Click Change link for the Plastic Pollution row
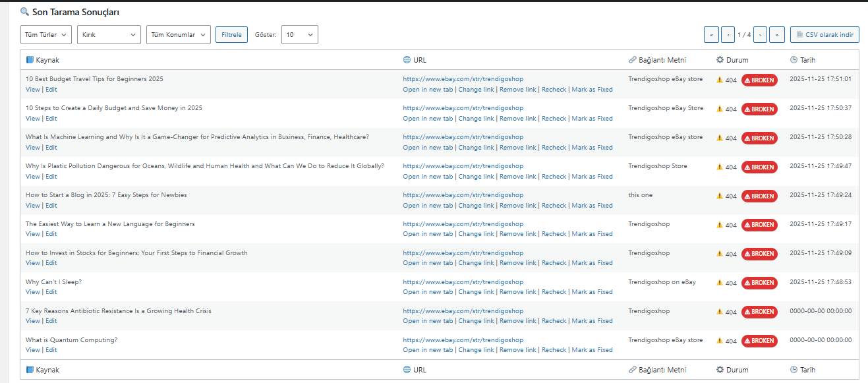This screenshot has width=868, height=383. 476,177
